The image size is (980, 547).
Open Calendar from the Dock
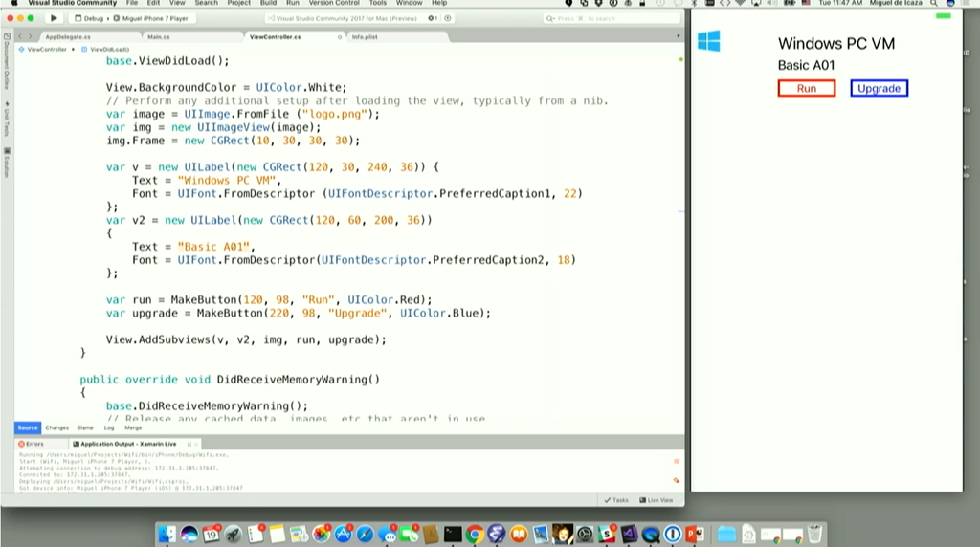point(212,534)
